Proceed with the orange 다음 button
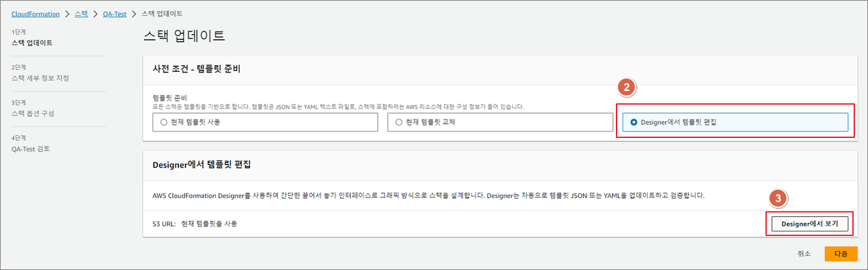The image size is (868, 270). point(841,254)
